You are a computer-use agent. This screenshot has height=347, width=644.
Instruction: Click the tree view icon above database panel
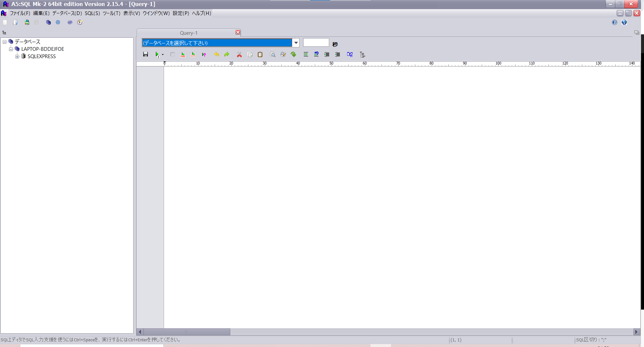(x=4, y=33)
